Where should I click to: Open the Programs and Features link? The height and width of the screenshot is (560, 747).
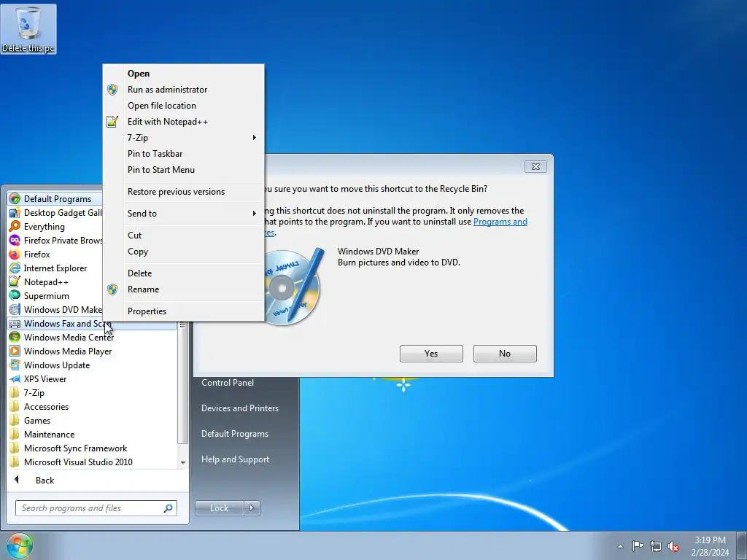(500, 222)
